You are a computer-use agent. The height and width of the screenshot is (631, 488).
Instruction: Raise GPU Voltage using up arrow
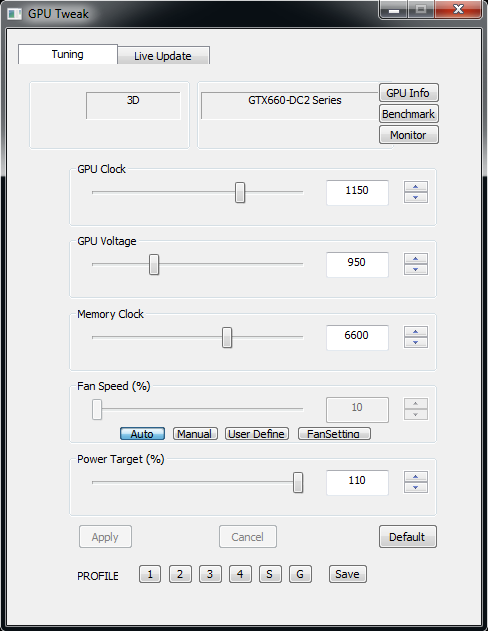416,259
